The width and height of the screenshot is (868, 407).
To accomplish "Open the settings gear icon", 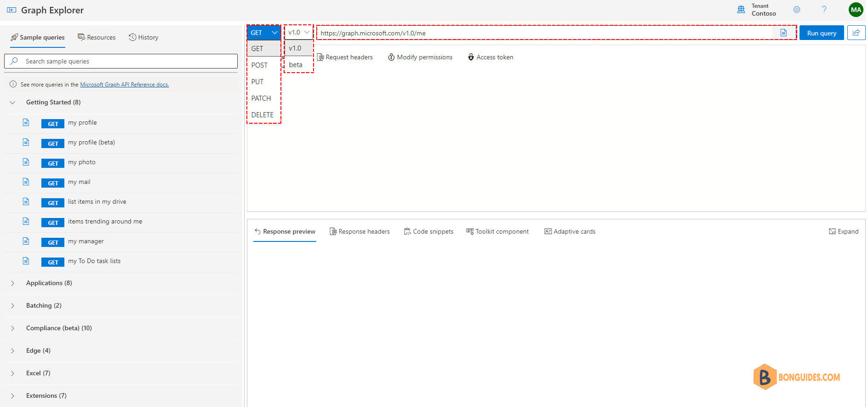I will click(x=797, y=10).
